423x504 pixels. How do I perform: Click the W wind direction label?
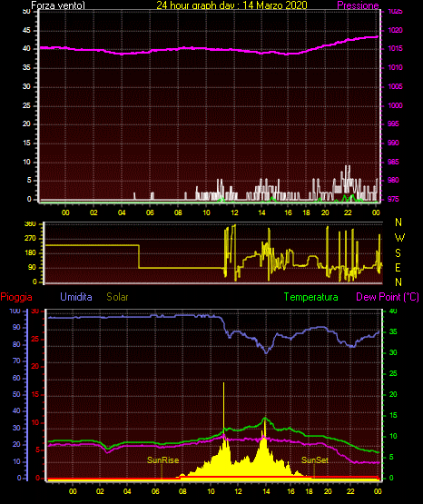[399, 238]
